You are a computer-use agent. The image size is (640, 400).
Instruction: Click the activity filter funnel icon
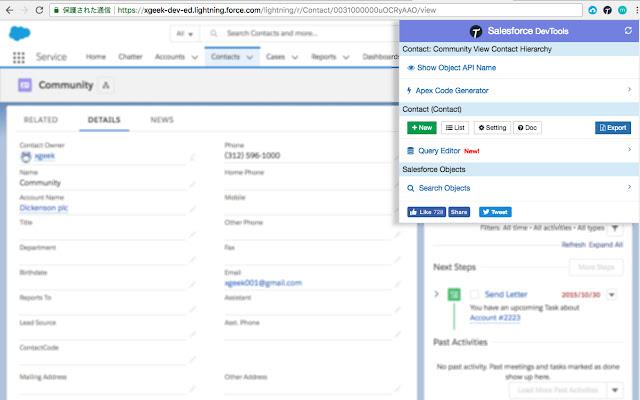615,229
